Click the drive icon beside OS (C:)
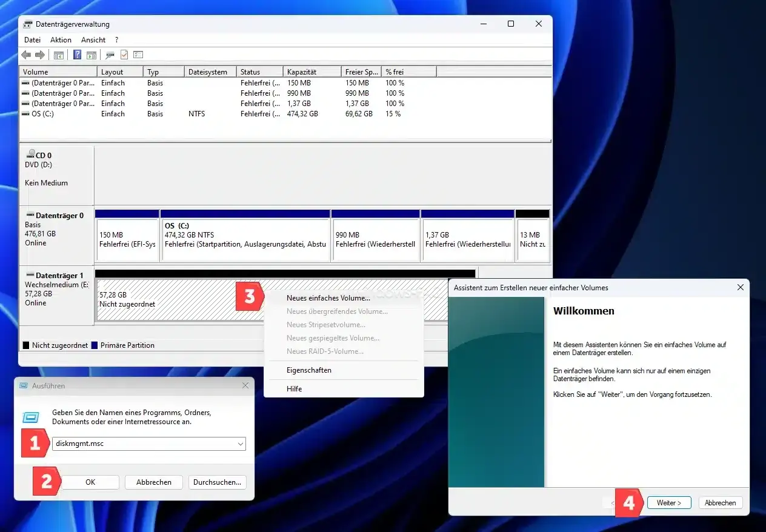Screen dimensions: 766x532 coord(25,114)
